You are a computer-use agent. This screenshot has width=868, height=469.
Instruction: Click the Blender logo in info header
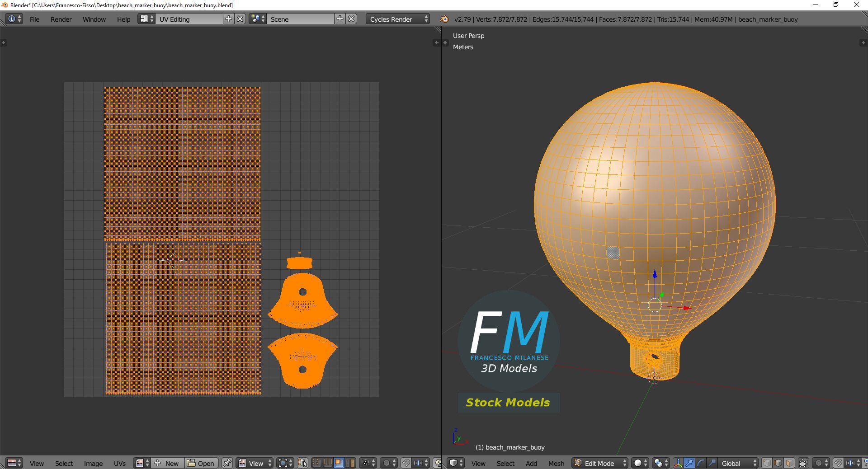[x=444, y=19]
